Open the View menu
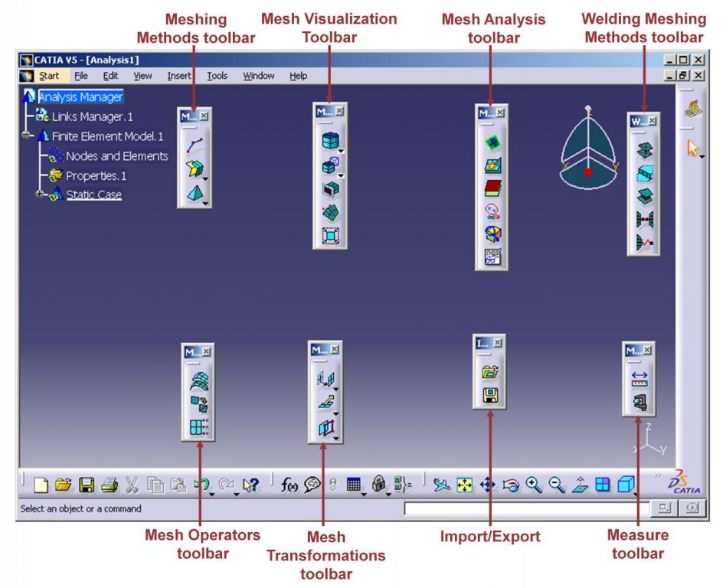 (x=142, y=76)
